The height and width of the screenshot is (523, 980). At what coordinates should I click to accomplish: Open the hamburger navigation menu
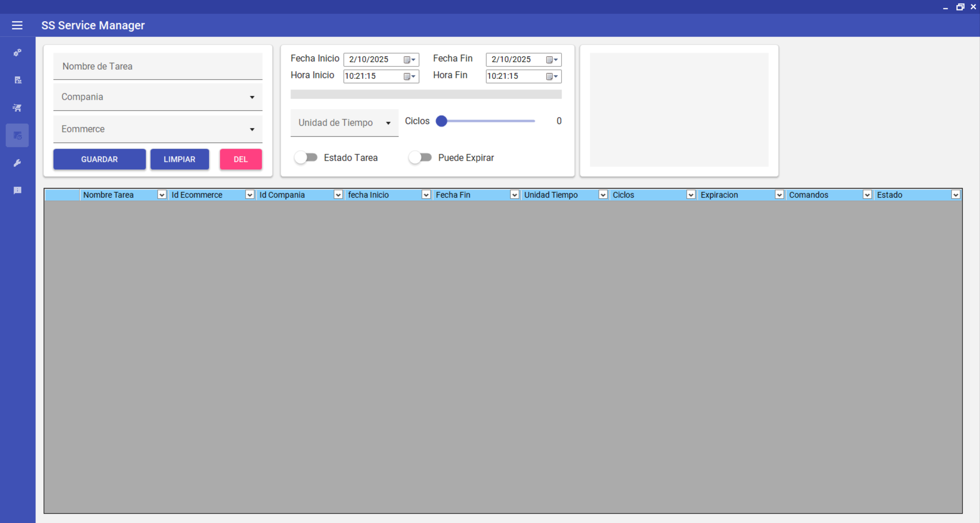click(17, 25)
